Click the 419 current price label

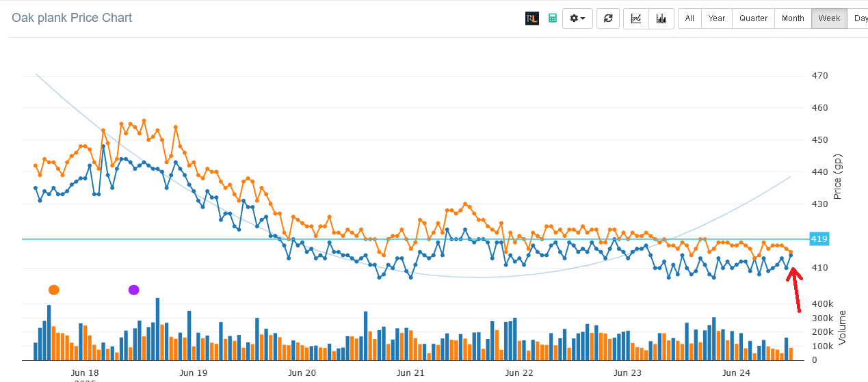[819, 239]
